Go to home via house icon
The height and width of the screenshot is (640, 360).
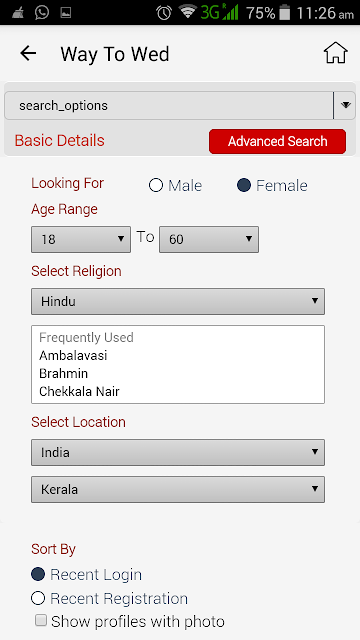pyautogui.click(x=336, y=53)
